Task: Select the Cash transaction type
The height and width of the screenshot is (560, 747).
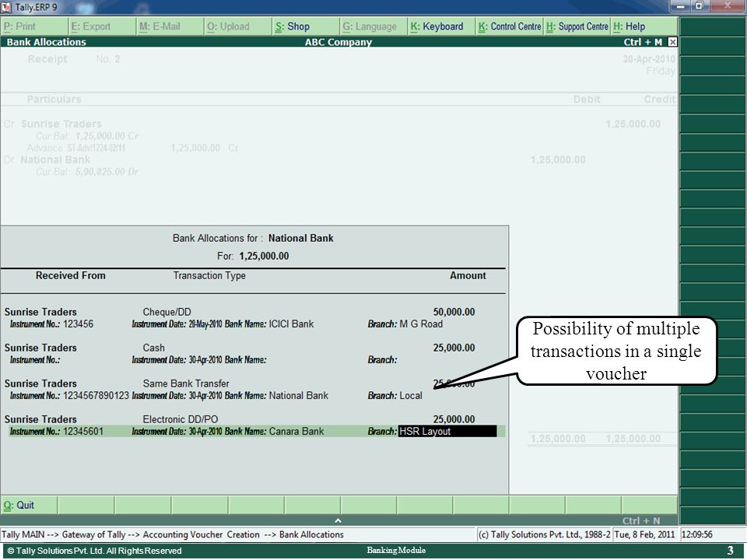Action: pyautogui.click(x=153, y=348)
